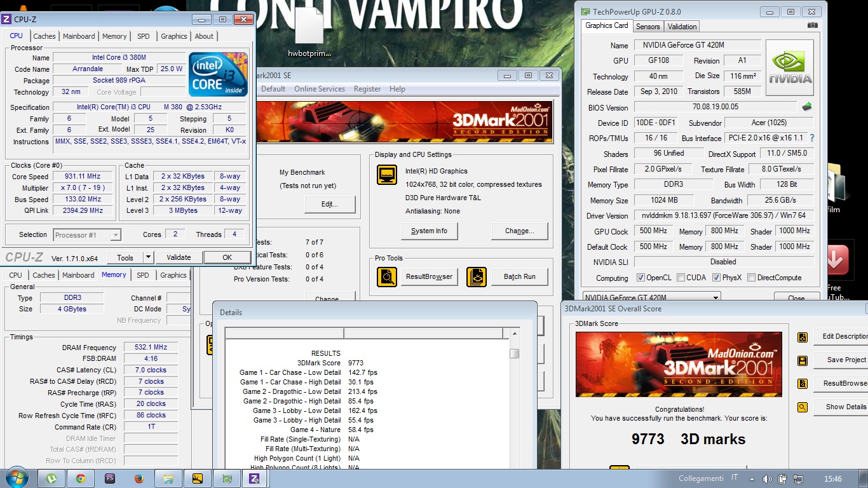
Task: Open the Register menu in 3DMark
Action: tap(367, 89)
